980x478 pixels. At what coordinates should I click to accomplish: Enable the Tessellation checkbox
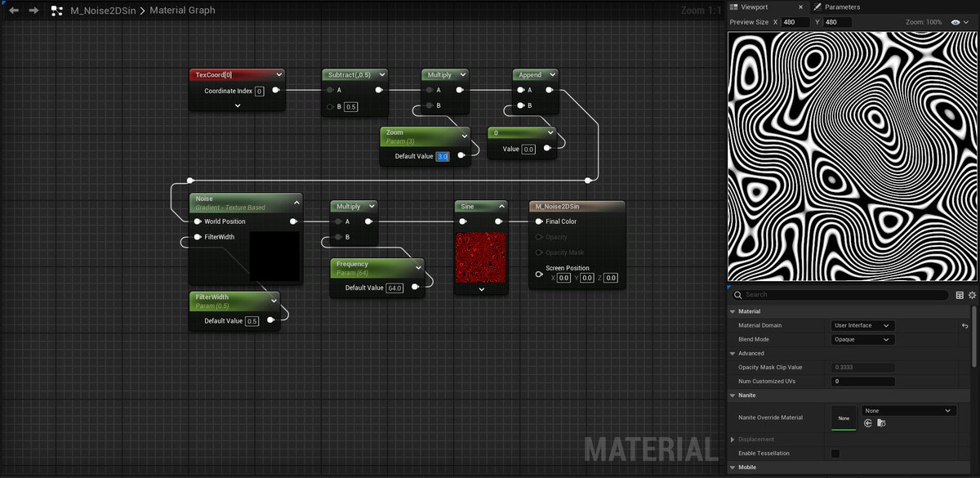[x=835, y=453]
